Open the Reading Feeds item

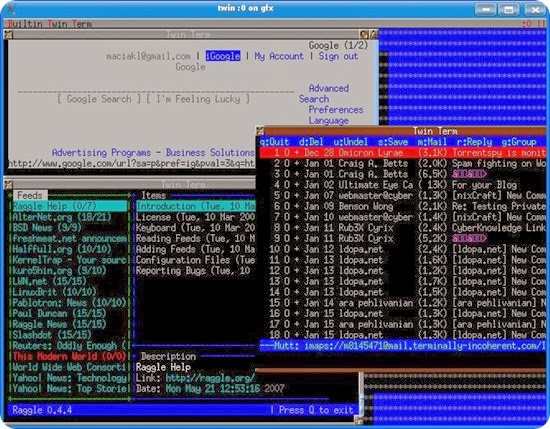coord(195,239)
